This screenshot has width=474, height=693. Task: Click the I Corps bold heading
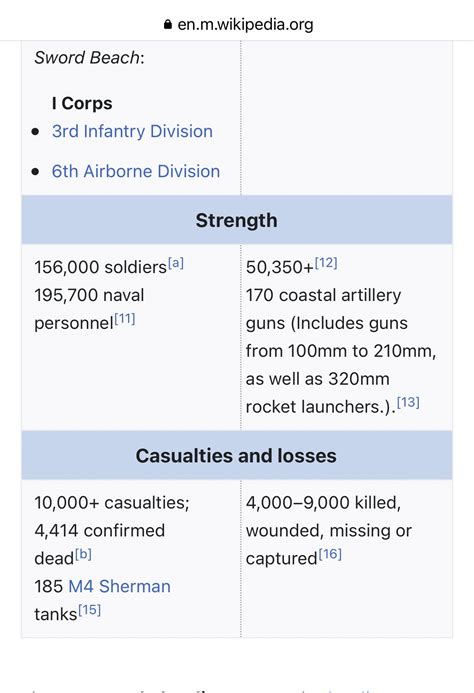click(82, 103)
